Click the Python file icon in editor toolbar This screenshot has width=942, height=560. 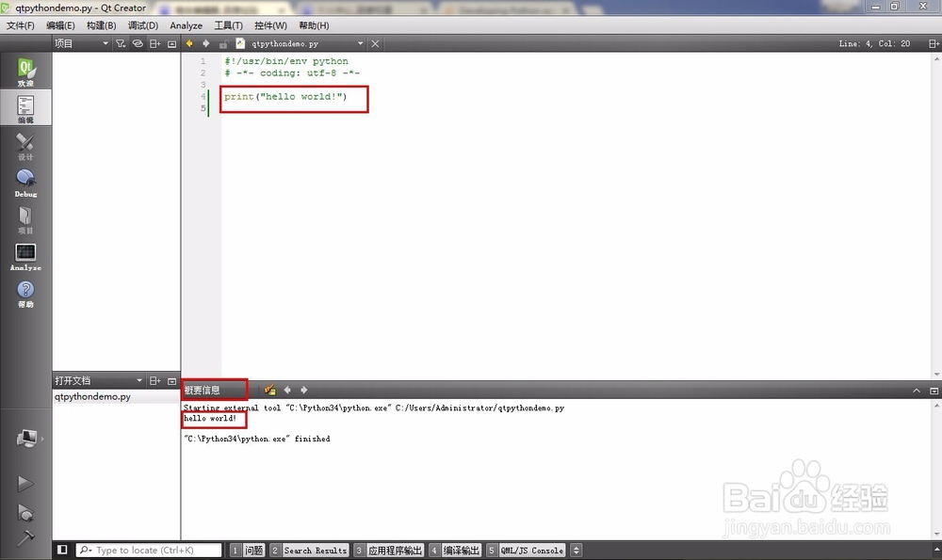pyautogui.click(x=240, y=43)
